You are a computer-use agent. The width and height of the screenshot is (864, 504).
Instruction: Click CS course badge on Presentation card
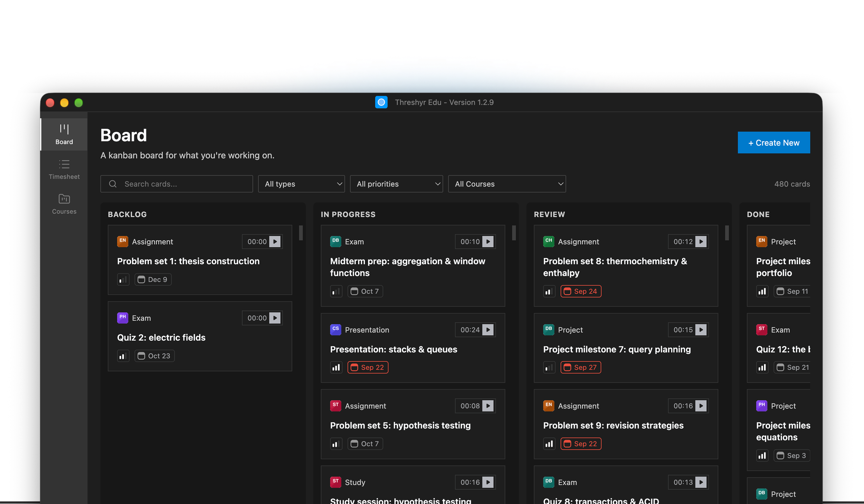point(336,330)
